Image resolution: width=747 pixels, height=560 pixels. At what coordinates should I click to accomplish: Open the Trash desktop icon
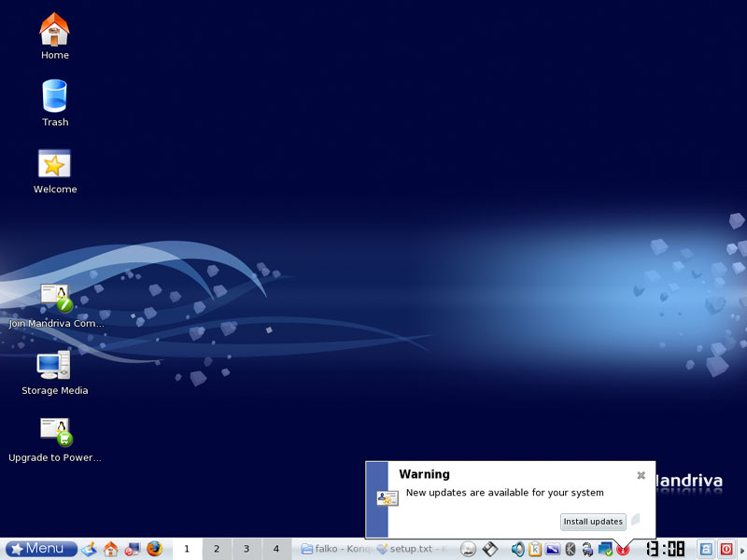(x=54, y=103)
